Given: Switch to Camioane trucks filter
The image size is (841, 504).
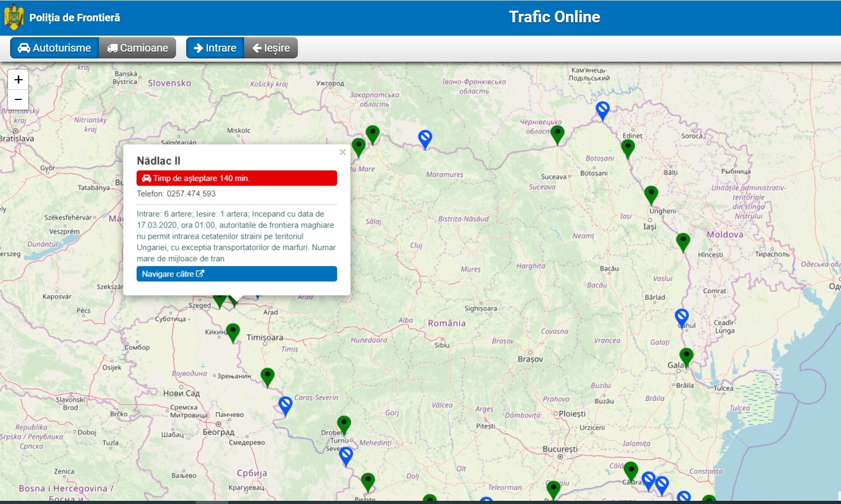Looking at the screenshot, I should 138,48.
